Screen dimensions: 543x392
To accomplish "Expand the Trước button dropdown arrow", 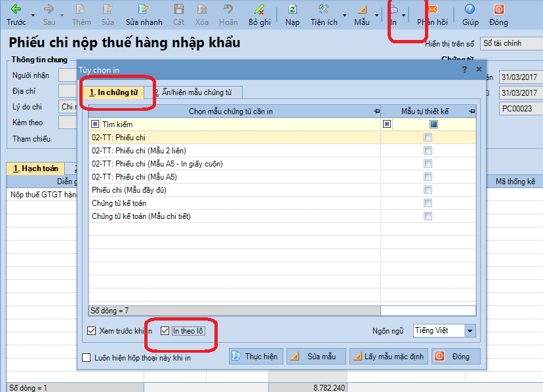I will (33, 15).
